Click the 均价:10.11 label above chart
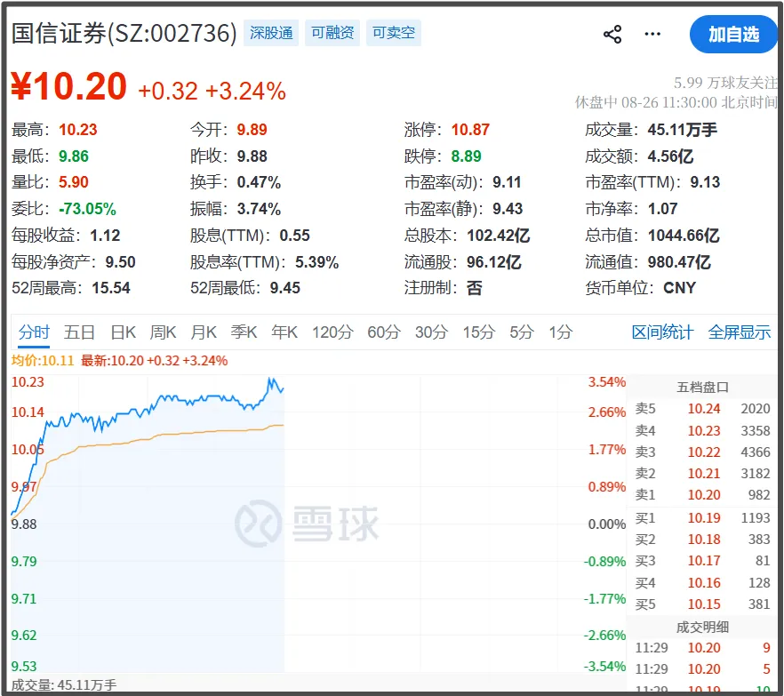Viewport: 784px width, 696px height. point(43,361)
